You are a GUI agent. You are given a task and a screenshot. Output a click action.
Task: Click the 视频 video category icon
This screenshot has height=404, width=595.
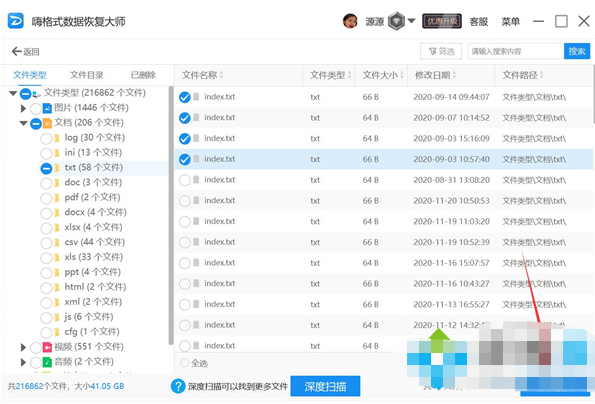tap(47, 347)
